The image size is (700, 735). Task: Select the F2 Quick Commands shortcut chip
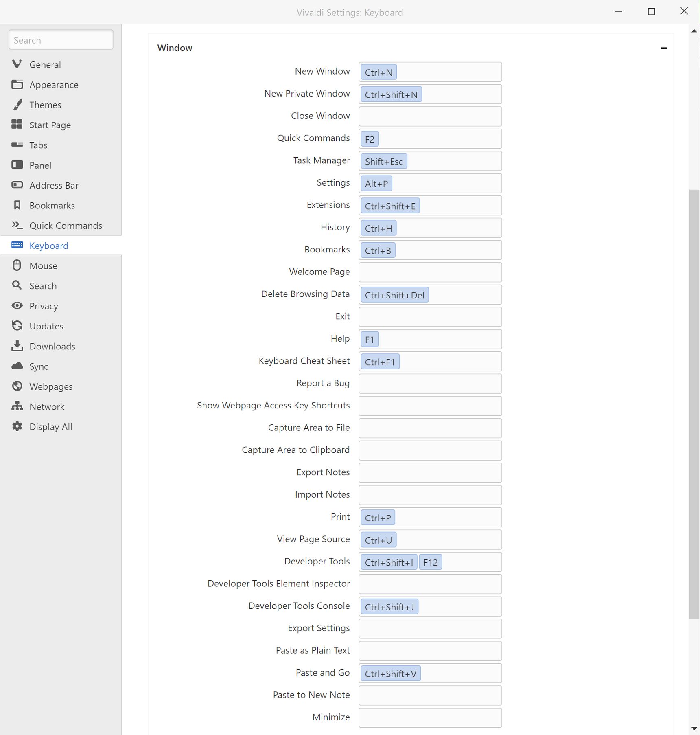[370, 139]
